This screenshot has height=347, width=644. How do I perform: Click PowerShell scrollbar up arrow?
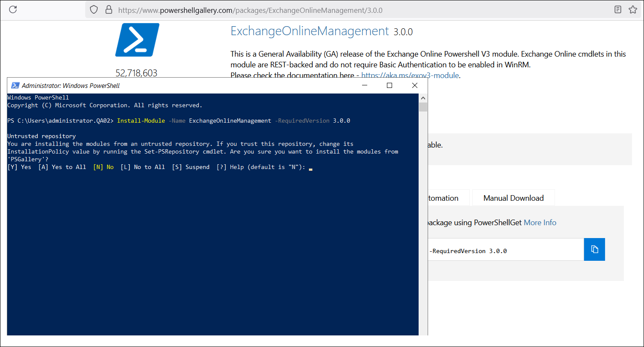click(x=423, y=97)
